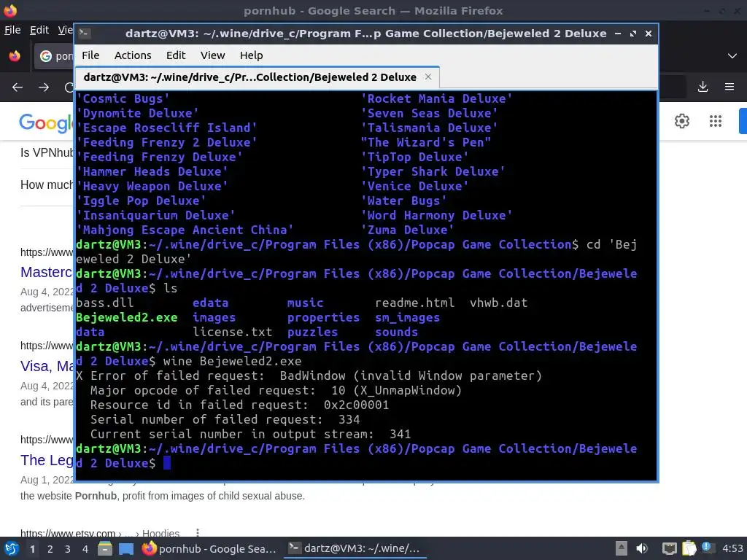Screen dimensions: 747x560
Task: Close the terminal tab with its X
Action: pos(427,77)
